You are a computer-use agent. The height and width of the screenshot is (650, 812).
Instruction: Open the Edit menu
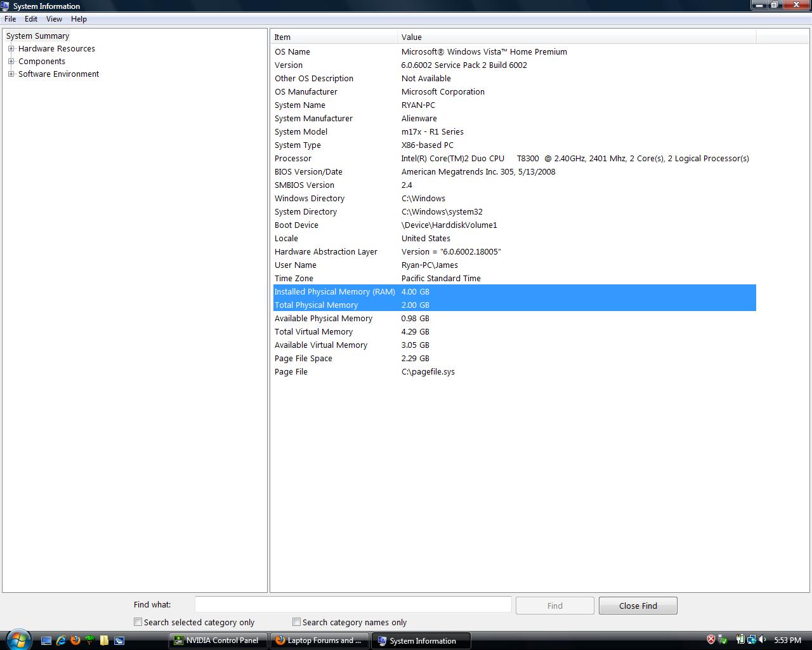(x=31, y=19)
